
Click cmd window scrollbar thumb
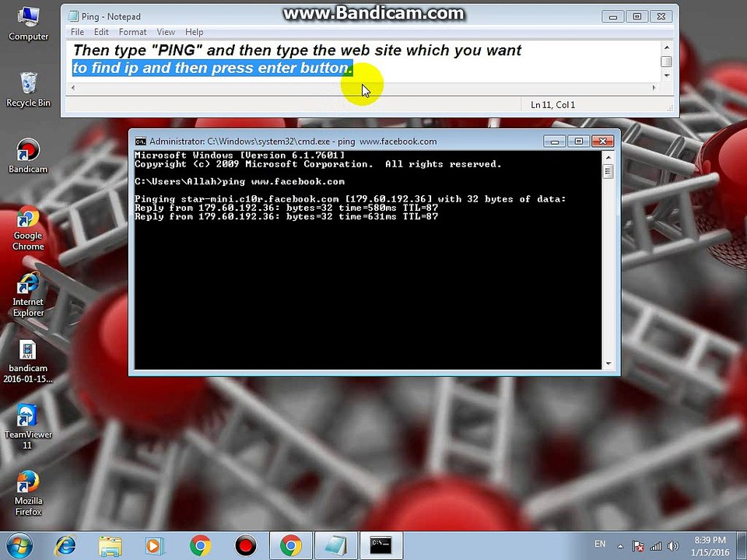608,171
